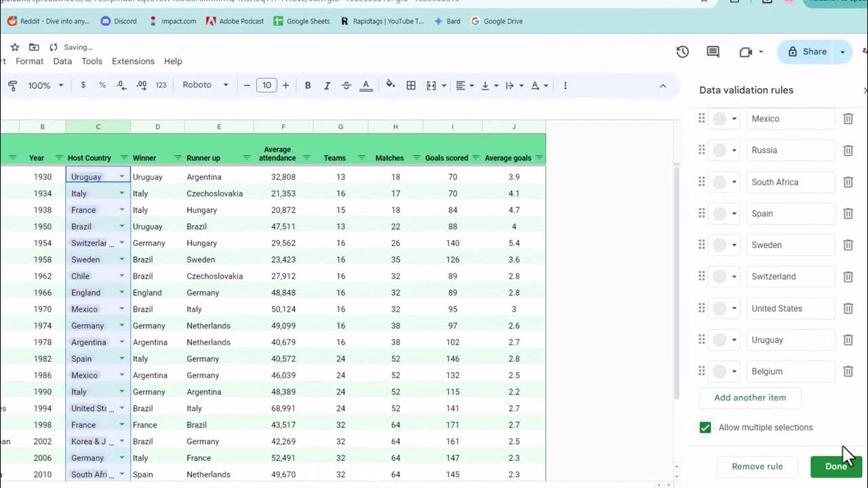Image resolution: width=868 pixels, height=488 pixels.
Task: Toggle Allow multiple selections checkbox
Action: (705, 427)
